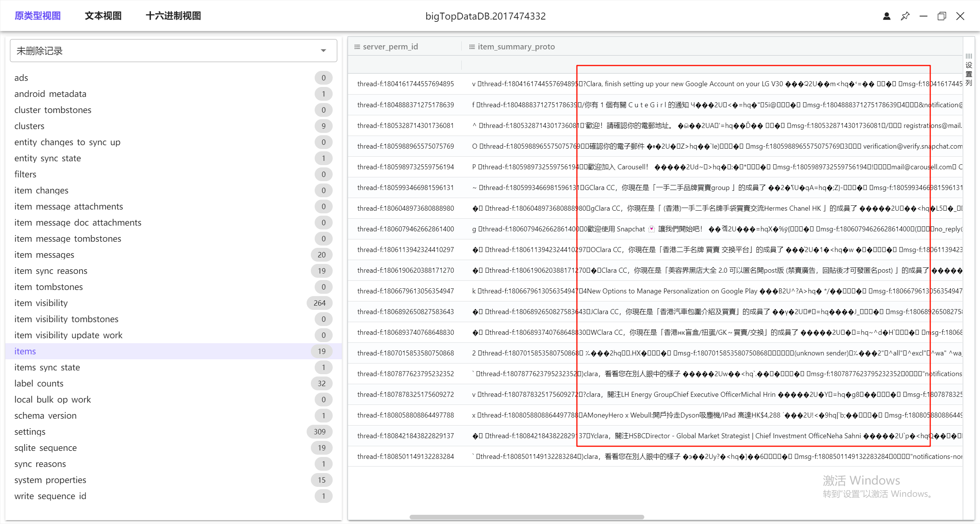Open the clusters table

click(29, 126)
